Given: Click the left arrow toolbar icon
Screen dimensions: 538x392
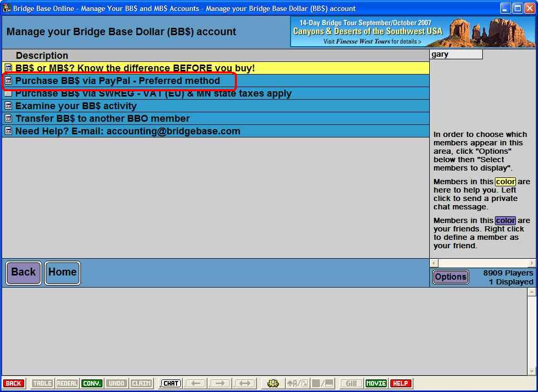Looking at the screenshot, I should pos(195,384).
